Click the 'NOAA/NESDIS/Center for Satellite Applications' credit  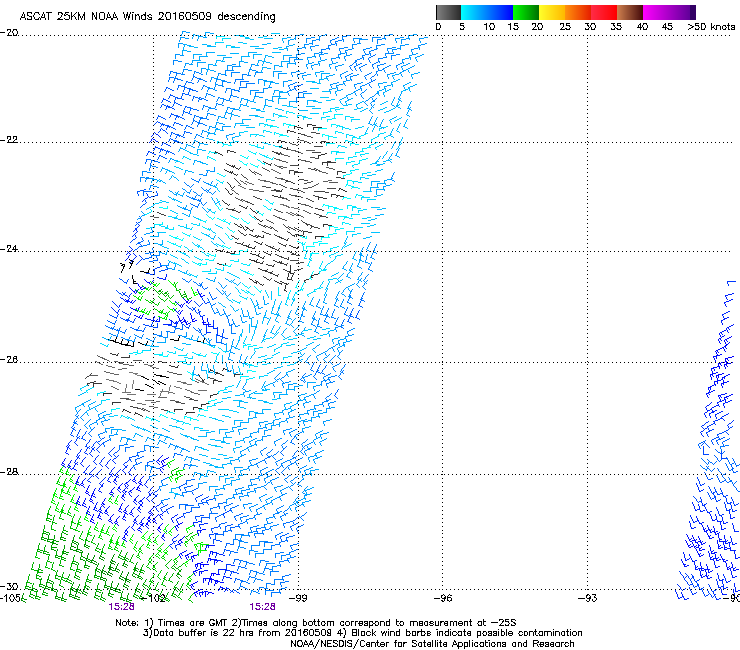pyautogui.click(x=432, y=644)
